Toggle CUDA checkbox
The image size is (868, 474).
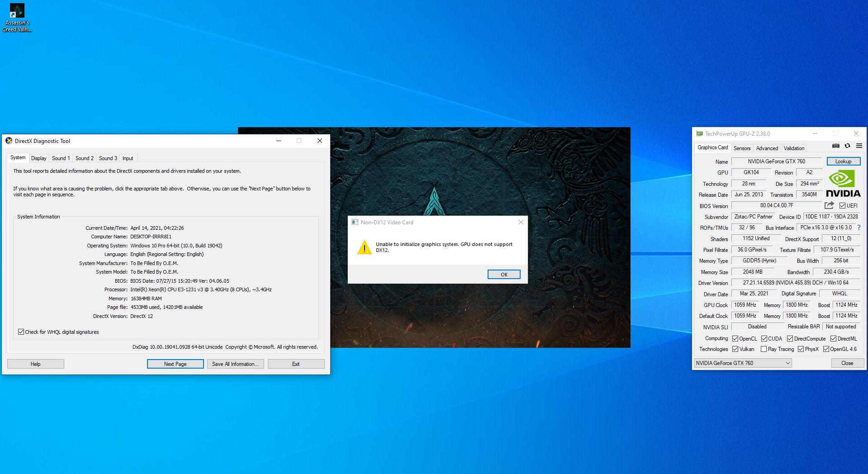pos(764,338)
